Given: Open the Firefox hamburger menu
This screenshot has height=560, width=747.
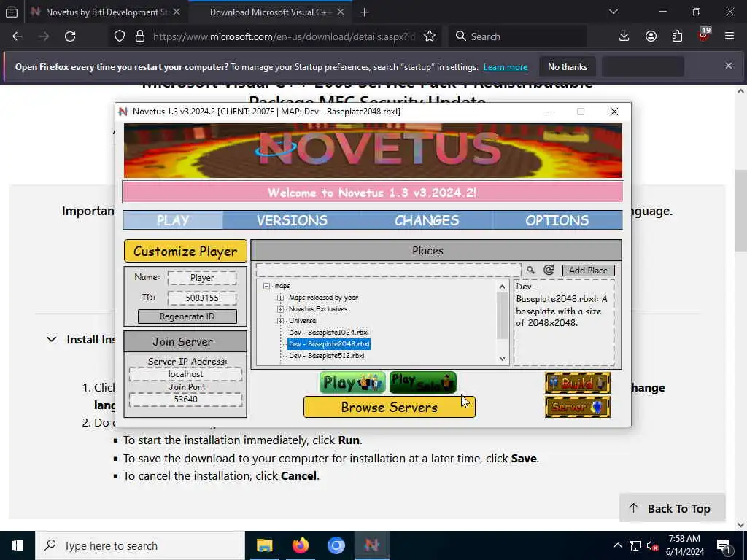Looking at the screenshot, I should 729,36.
